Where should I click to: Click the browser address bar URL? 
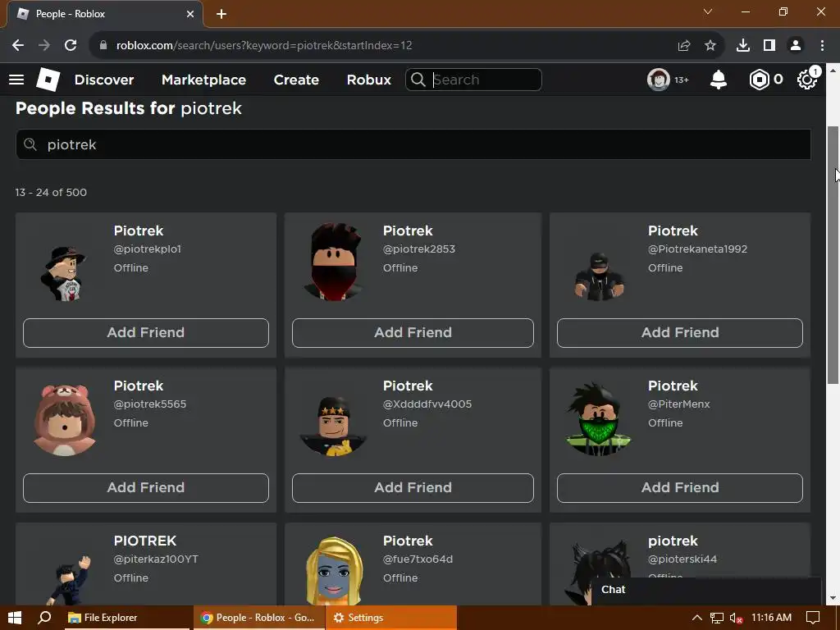point(264,46)
